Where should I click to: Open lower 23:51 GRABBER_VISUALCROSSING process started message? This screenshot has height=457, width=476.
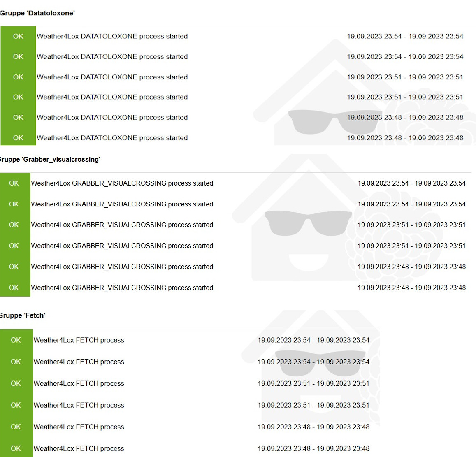click(x=122, y=246)
